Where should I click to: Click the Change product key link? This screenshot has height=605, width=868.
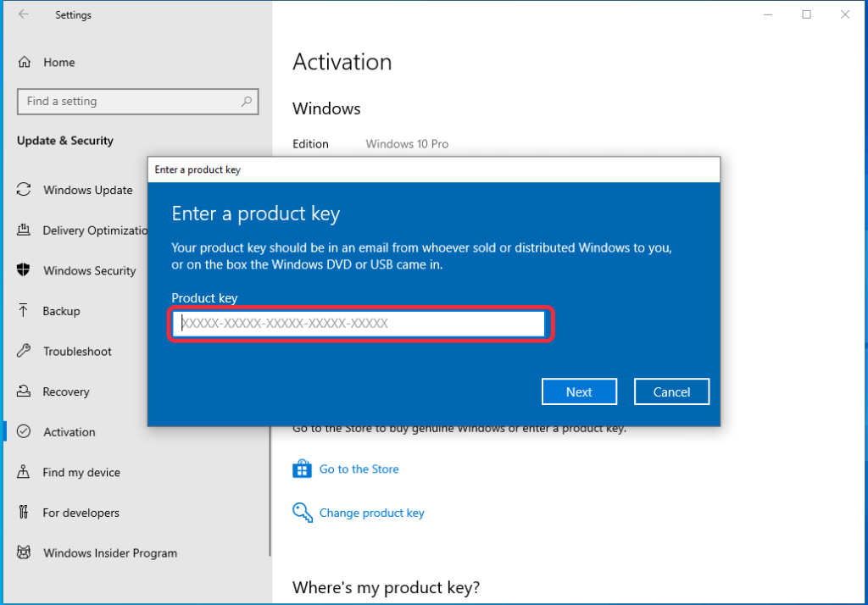[371, 513]
